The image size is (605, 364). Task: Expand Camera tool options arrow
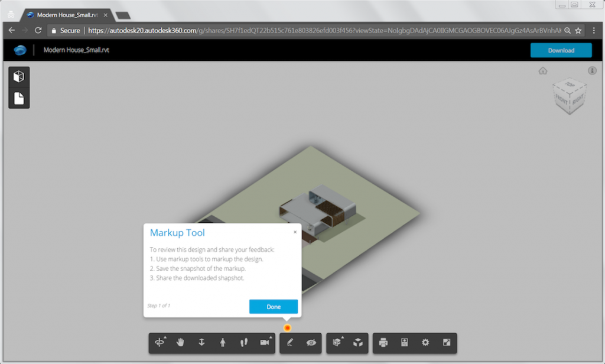[271, 337]
